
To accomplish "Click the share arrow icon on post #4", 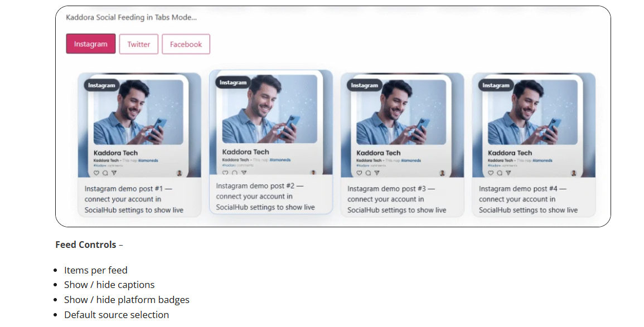I will 509,173.
